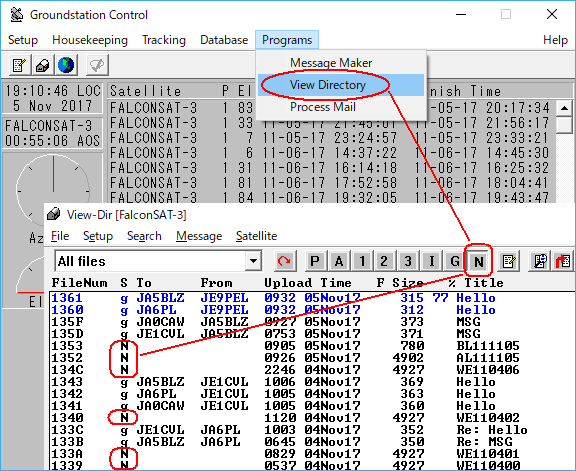Choose Process Mail from Programs menu

(341, 107)
